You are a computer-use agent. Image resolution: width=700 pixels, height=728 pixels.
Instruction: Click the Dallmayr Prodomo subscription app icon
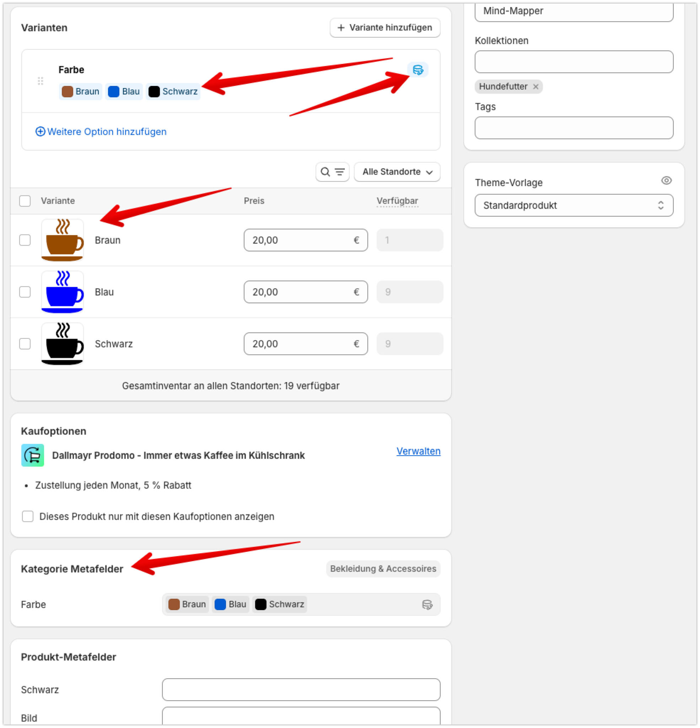tap(33, 455)
